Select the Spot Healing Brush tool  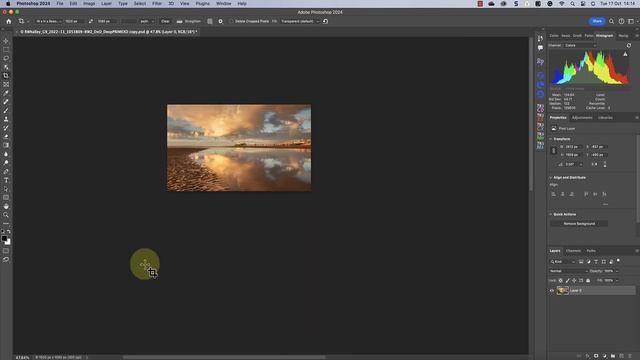6,102
